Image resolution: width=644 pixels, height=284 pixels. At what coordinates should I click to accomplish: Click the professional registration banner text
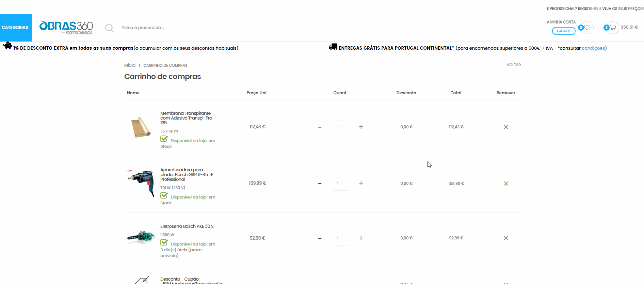click(x=595, y=9)
